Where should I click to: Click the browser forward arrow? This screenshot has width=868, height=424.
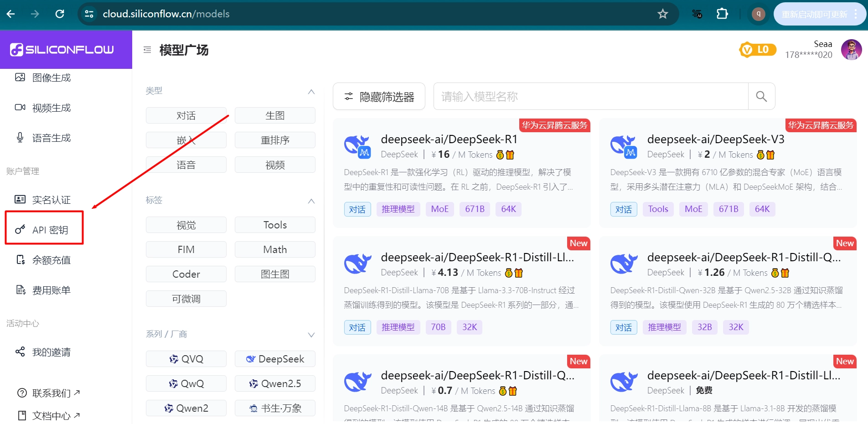[x=35, y=14]
